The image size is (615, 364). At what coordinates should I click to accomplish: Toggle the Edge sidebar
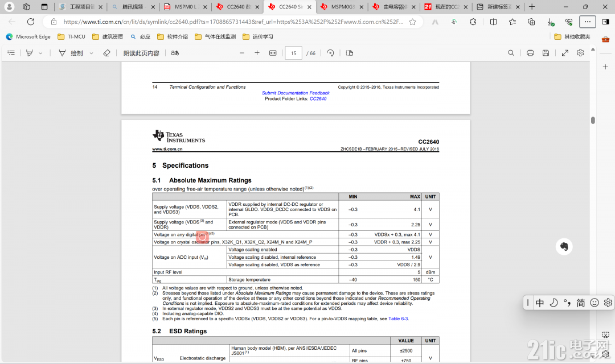pyautogui.click(x=605, y=22)
